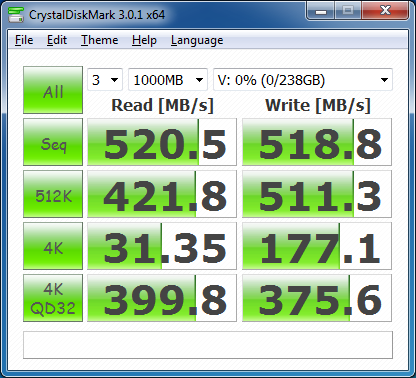
Task: Start the Seq sequential test
Action: click(x=53, y=142)
